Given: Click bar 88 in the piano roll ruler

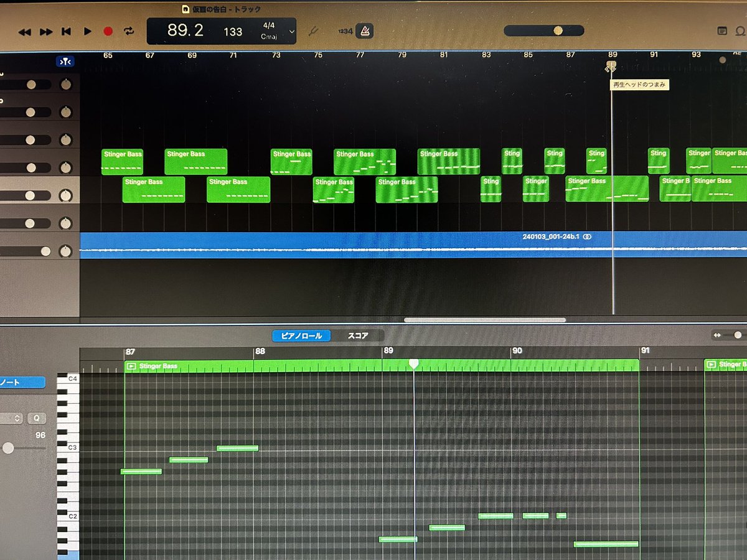Looking at the screenshot, I should (x=260, y=351).
